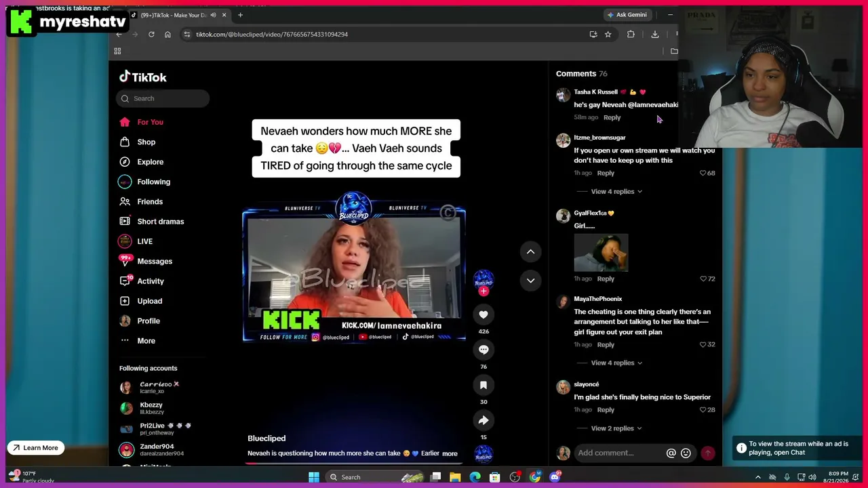
Task: Open the GIF thumbnail in GyalFlex1's comment
Action: coord(601,252)
